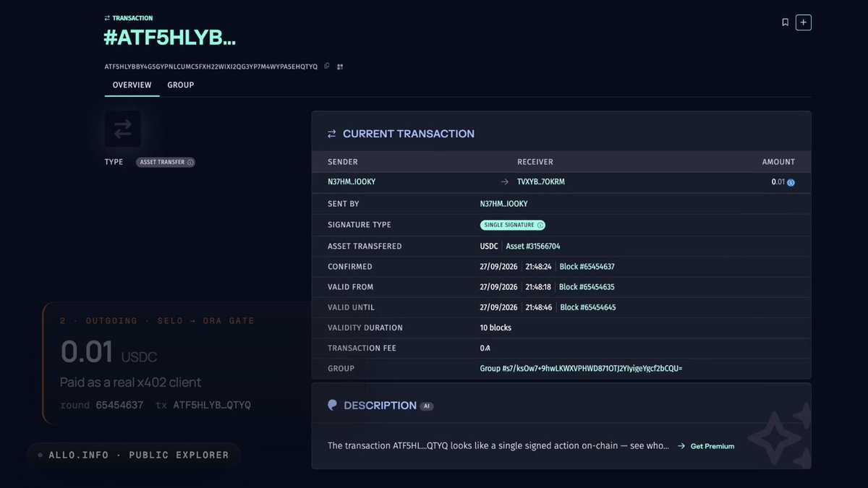
Task: Click the Current Transaction header swap icon
Action: click(332, 134)
